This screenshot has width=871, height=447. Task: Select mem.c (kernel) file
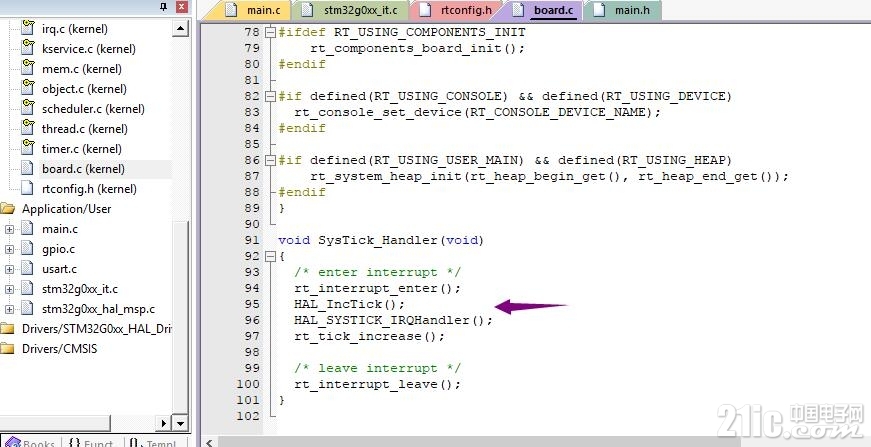pyautogui.click(x=82, y=69)
